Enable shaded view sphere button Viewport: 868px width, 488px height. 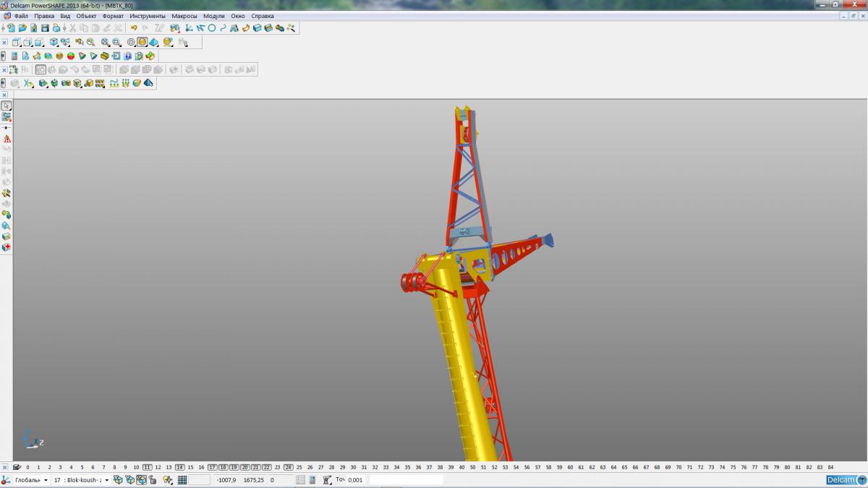point(142,43)
